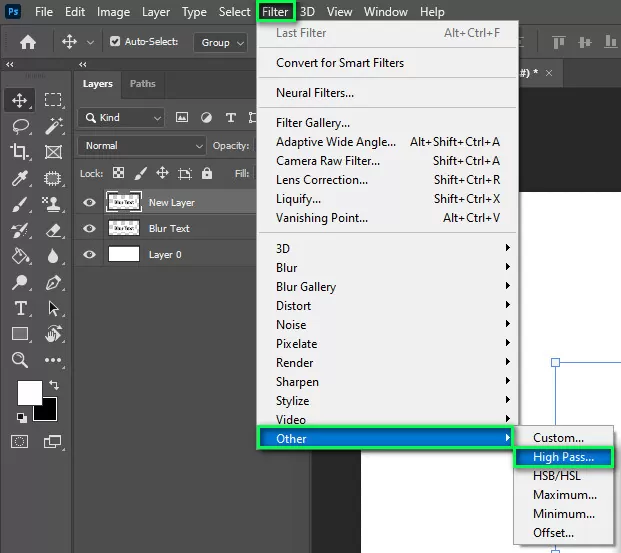This screenshot has width=621, height=553.
Task: Select the Rectangular Marquee tool
Action: [x=53, y=99]
